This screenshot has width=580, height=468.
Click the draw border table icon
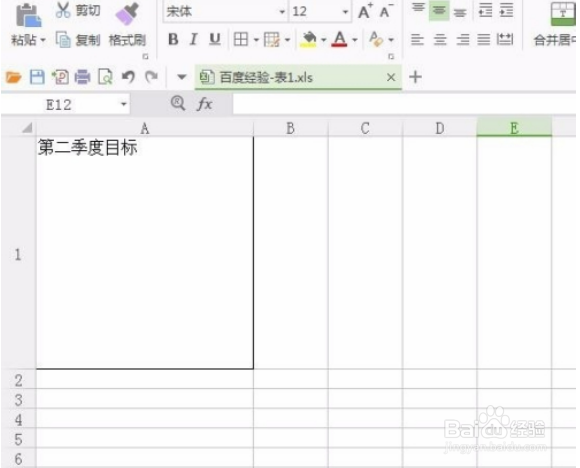click(x=272, y=39)
